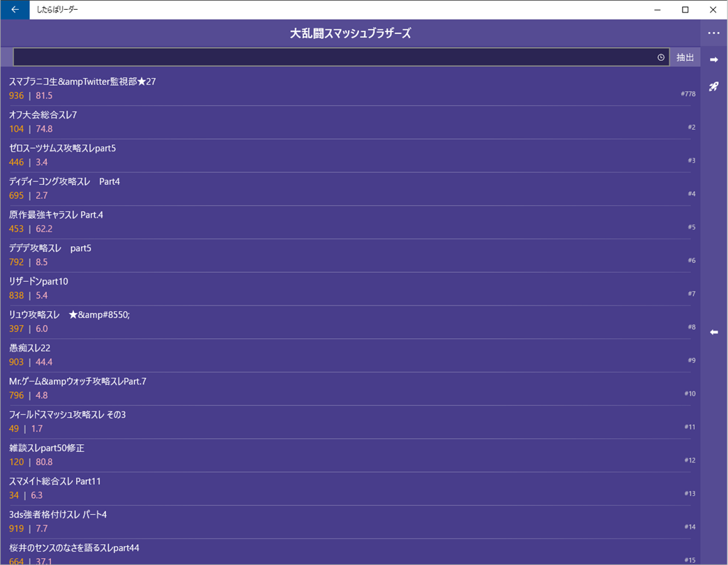The image size is (728, 565).
Task: Click the right arrow sidebar icon
Action: (713, 59)
